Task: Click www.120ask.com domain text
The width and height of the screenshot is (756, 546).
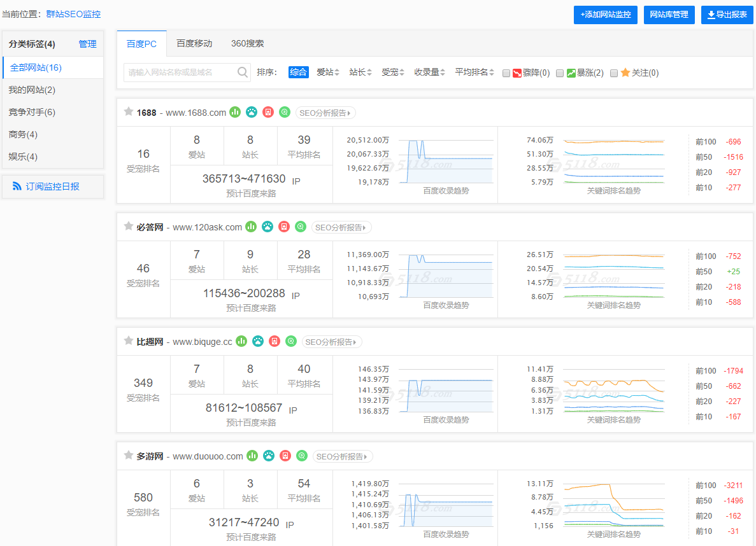Action: [x=208, y=227]
